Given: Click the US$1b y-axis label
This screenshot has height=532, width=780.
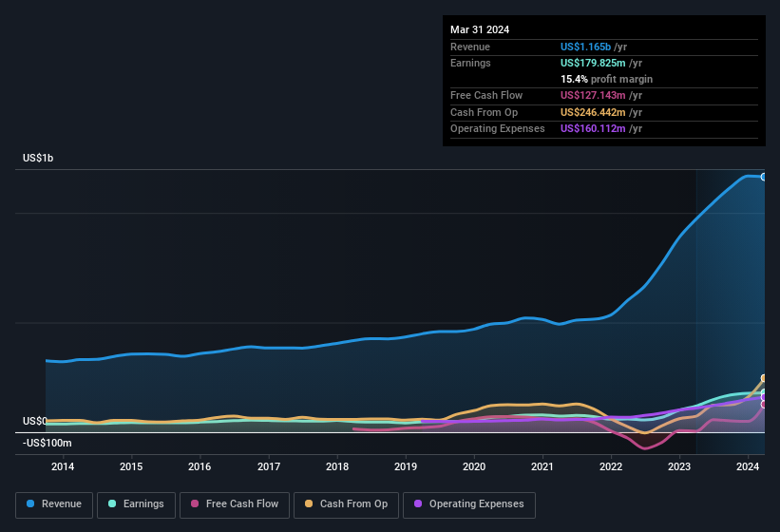Looking at the screenshot, I should (x=38, y=158).
